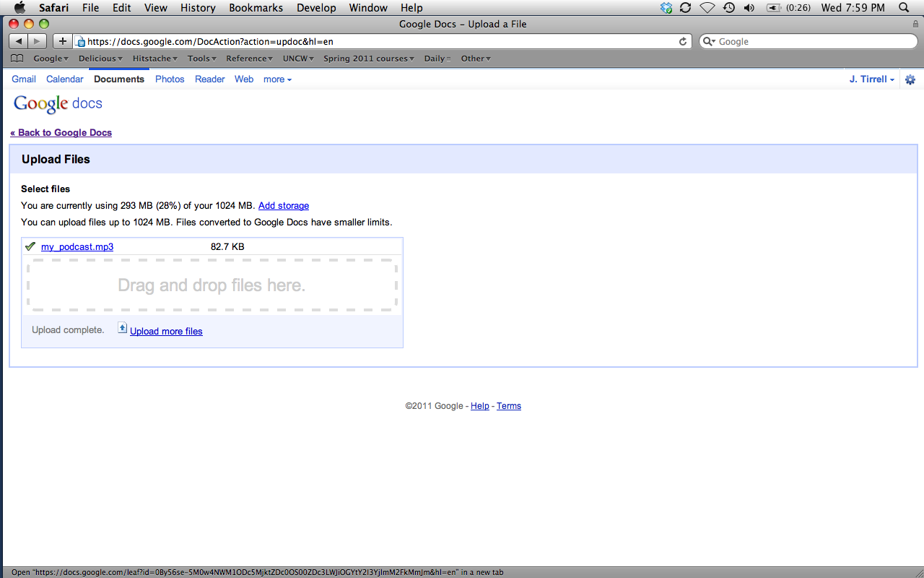Click the Upload more files link
This screenshot has height=578, width=924.
click(x=166, y=331)
